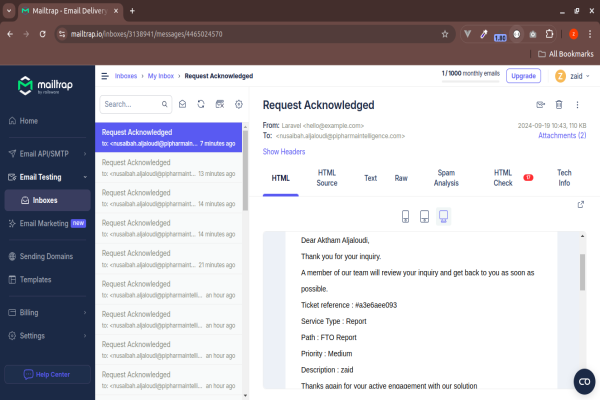Open the HTML Check tab

point(513,178)
